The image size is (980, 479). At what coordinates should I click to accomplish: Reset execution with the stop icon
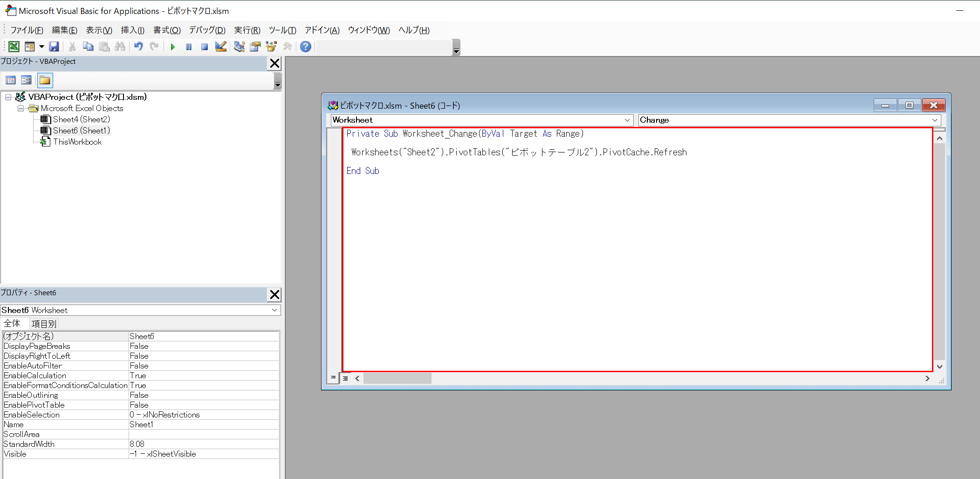click(x=205, y=47)
